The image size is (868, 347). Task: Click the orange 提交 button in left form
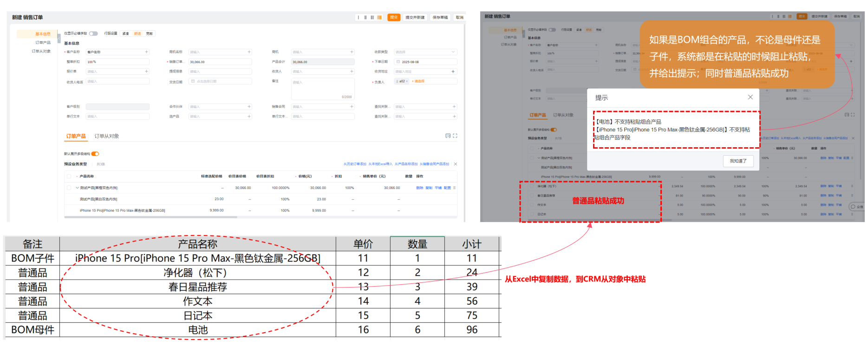click(x=394, y=18)
